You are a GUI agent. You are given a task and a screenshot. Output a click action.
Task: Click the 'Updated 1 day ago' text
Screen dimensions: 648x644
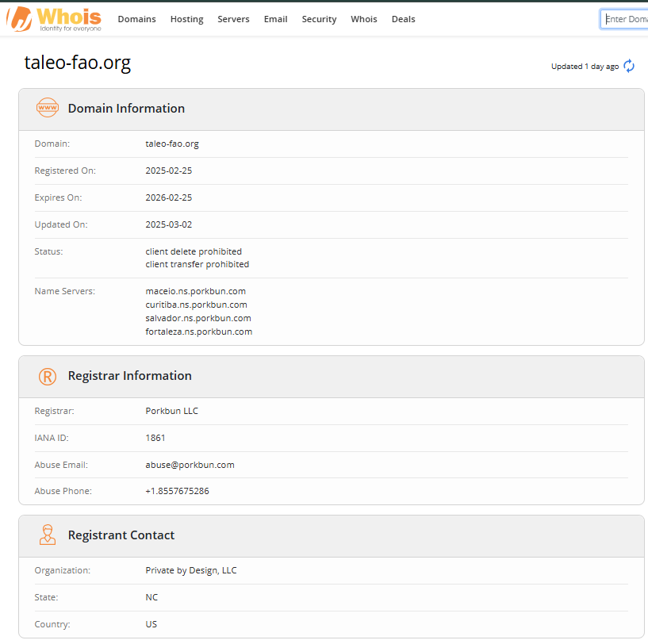585,66
